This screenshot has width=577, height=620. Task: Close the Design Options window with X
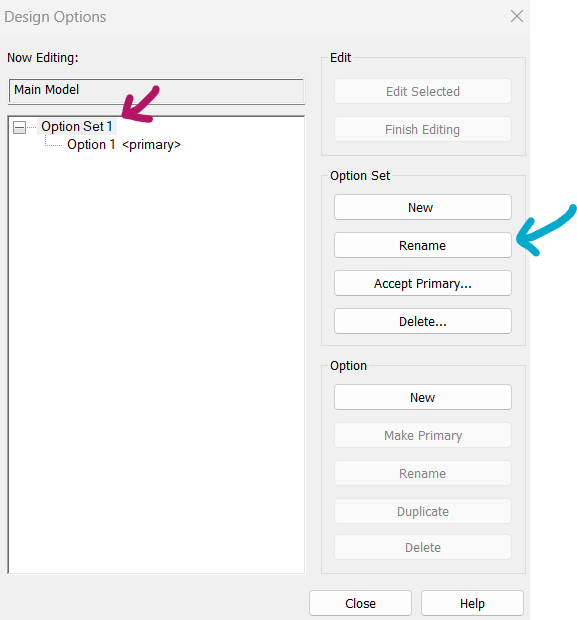(x=516, y=16)
